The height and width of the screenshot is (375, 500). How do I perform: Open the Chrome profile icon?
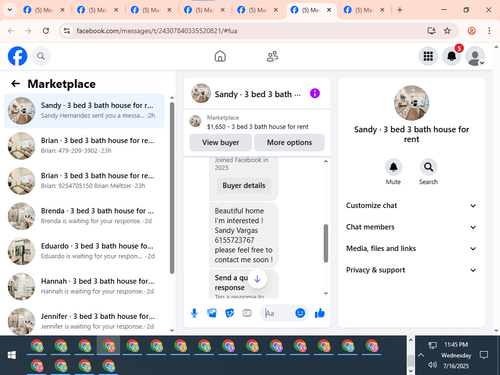tap(472, 31)
